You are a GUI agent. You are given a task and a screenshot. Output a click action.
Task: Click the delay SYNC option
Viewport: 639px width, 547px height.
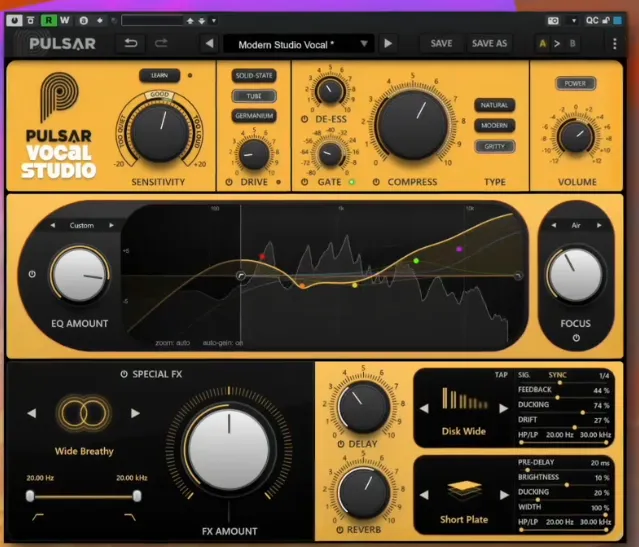557,375
